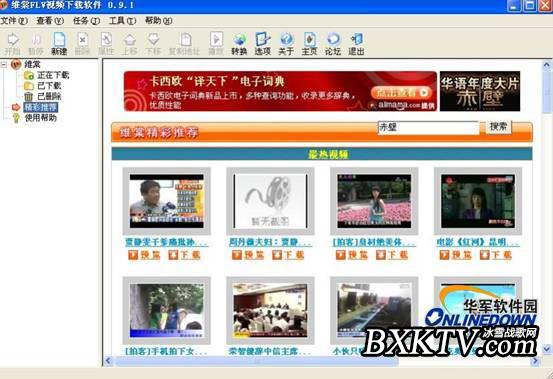Click the search field containing 赤壁
Image resolution: width=553 pixels, height=379 pixels.
pyautogui.click(x=428, y=127)
